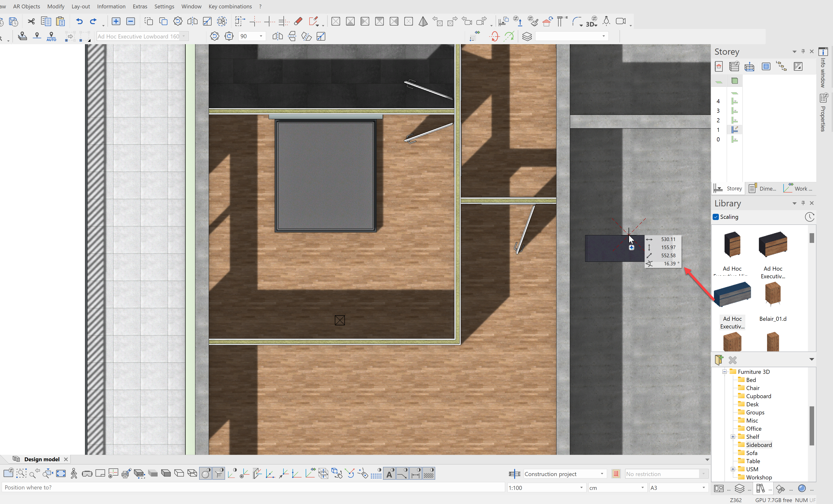Viewport: 833px width, 504px height.
Task: Toggle the dotted grid display button
Action: coord(376,474)
